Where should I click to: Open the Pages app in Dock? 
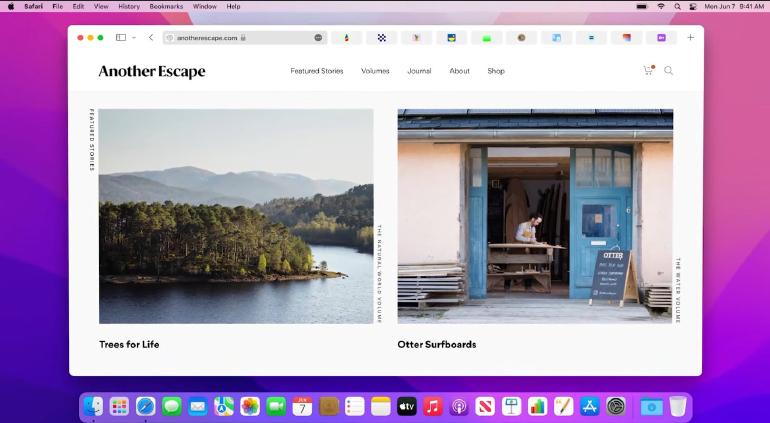(564, 406)
